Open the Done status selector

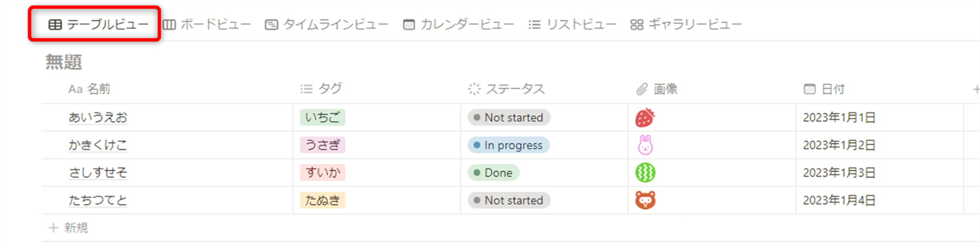[x=493, y=173]
